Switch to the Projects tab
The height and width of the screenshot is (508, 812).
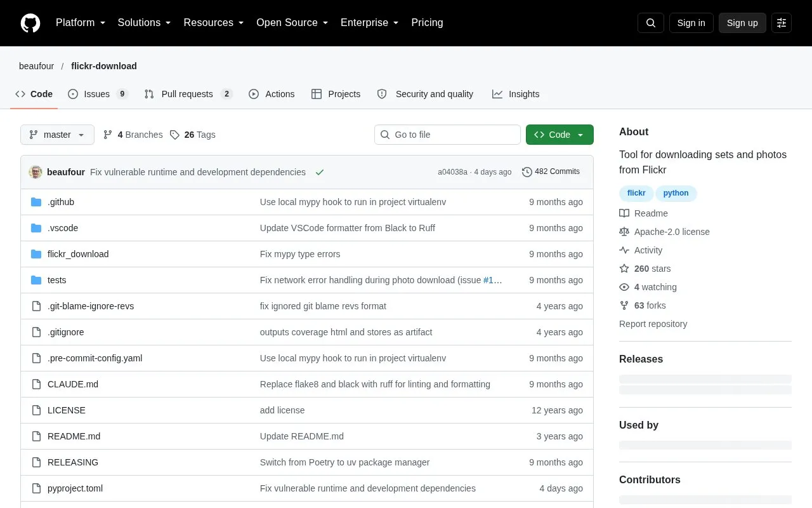336,94
